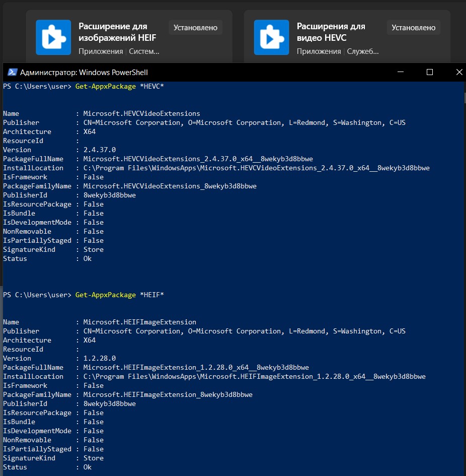Click HEVC PackageFullName value text

click(198, 159)
